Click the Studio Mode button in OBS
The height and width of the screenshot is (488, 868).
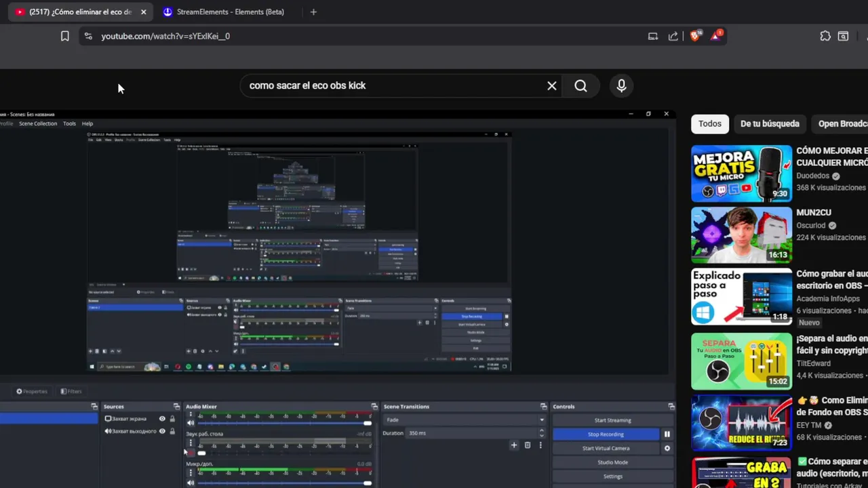[612, 462]
